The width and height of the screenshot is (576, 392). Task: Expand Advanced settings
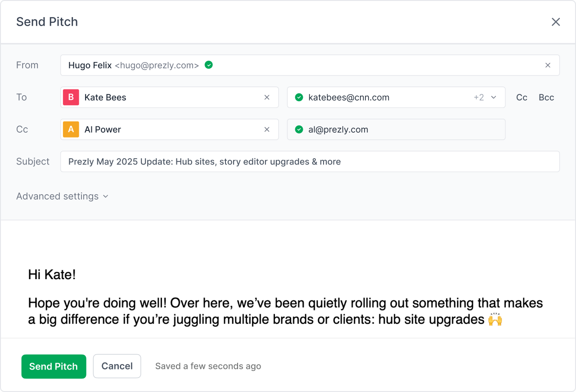pyautogui.click(x=62, y=196)
